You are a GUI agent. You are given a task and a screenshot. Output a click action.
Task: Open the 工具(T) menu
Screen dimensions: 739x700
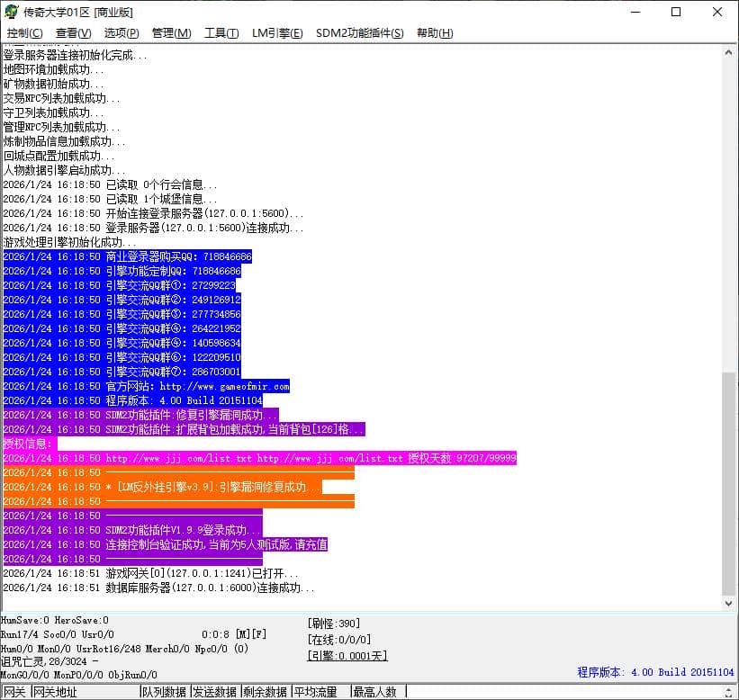click(221, 33)
